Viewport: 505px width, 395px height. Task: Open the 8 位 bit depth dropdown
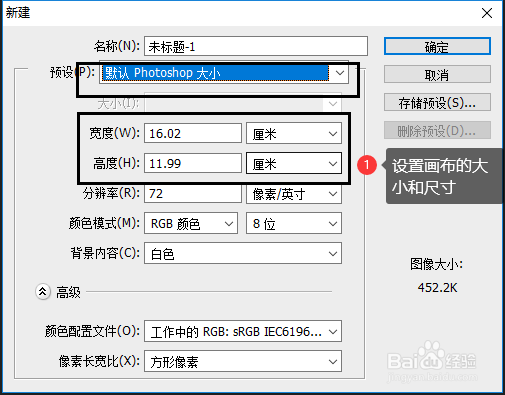tap(294, 223)
